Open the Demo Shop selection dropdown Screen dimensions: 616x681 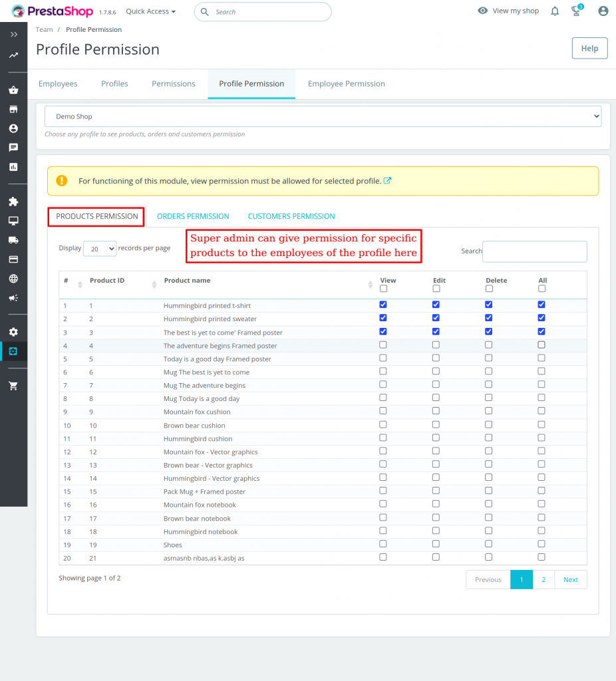(x=323, y=116)
